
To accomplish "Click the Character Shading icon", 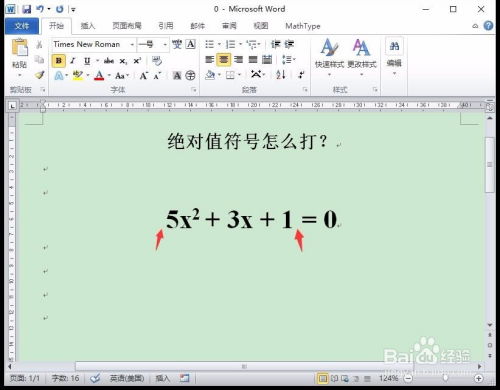I will point(177,76).
